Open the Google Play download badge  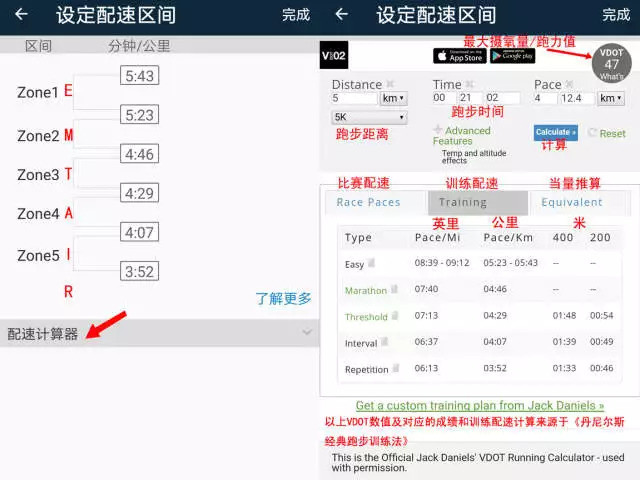click(513, 56)
